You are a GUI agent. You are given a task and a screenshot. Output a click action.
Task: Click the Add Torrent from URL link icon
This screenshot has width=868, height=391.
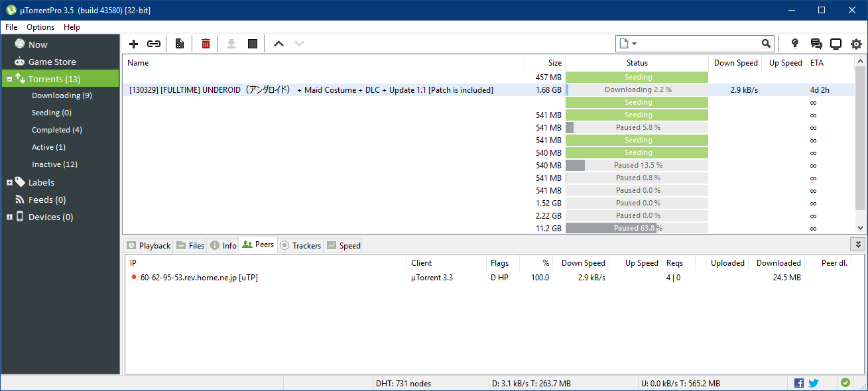[154, 44]
